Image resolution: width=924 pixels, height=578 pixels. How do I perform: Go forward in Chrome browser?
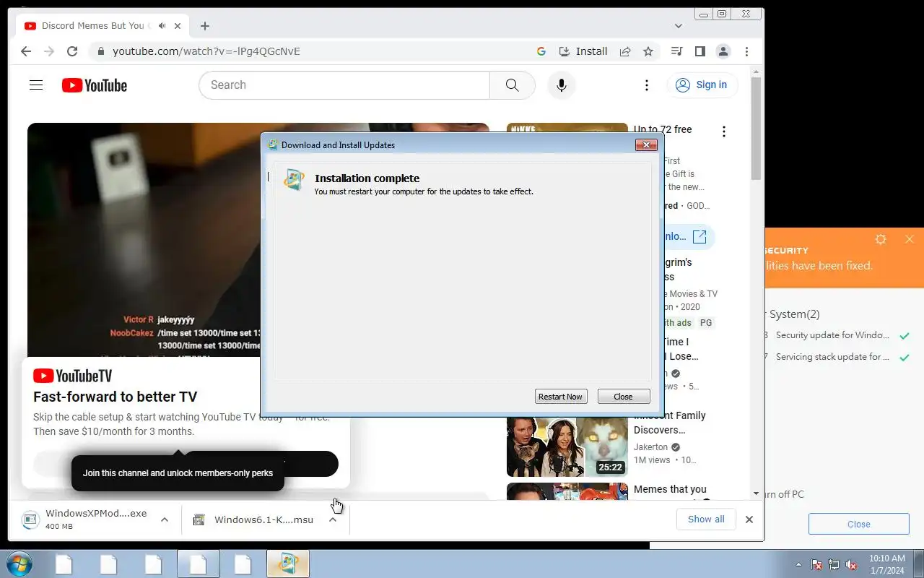[49, 51]
